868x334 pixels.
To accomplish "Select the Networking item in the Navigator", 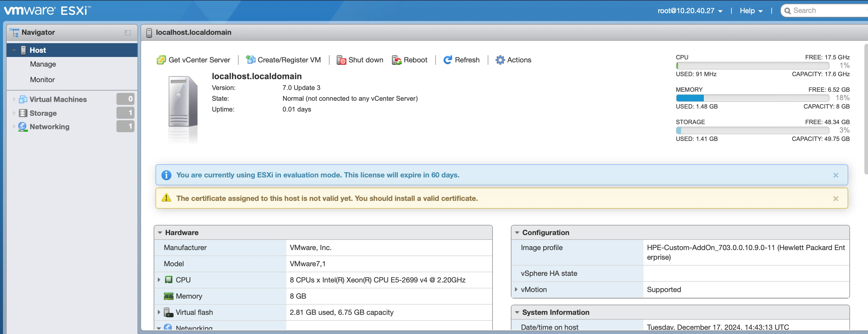I will [49, 126].
